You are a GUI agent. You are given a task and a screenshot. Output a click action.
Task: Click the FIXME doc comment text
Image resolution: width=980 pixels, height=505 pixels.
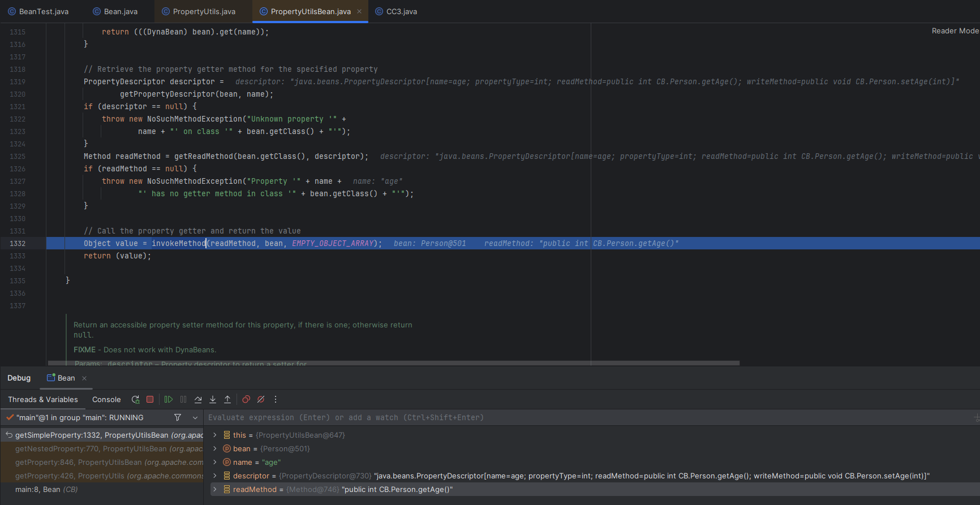[x=145, y=349]
